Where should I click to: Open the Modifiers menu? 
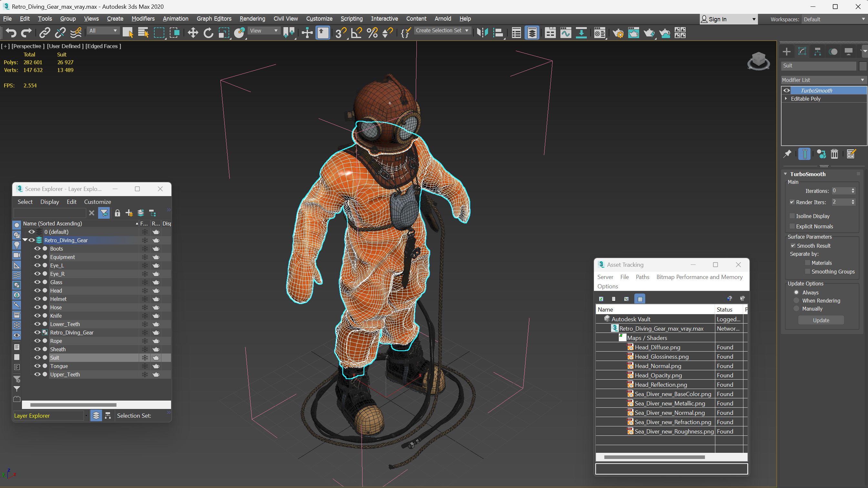143,19
